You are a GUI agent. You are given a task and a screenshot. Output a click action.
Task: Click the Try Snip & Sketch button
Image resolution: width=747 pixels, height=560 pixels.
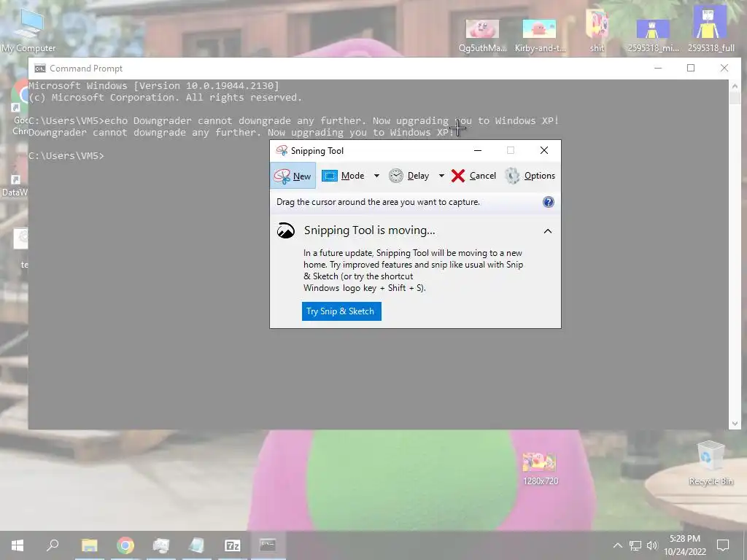click(341, 311)
